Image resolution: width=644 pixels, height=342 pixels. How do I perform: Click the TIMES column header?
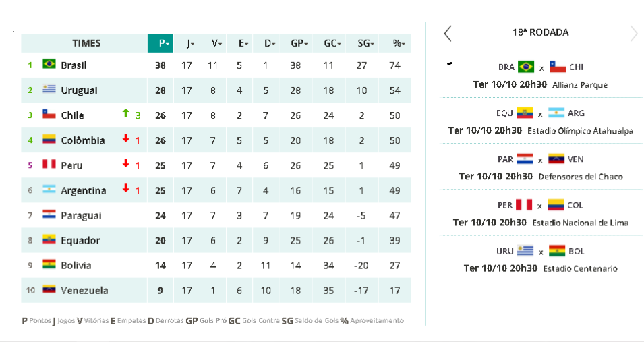(86, 43)
